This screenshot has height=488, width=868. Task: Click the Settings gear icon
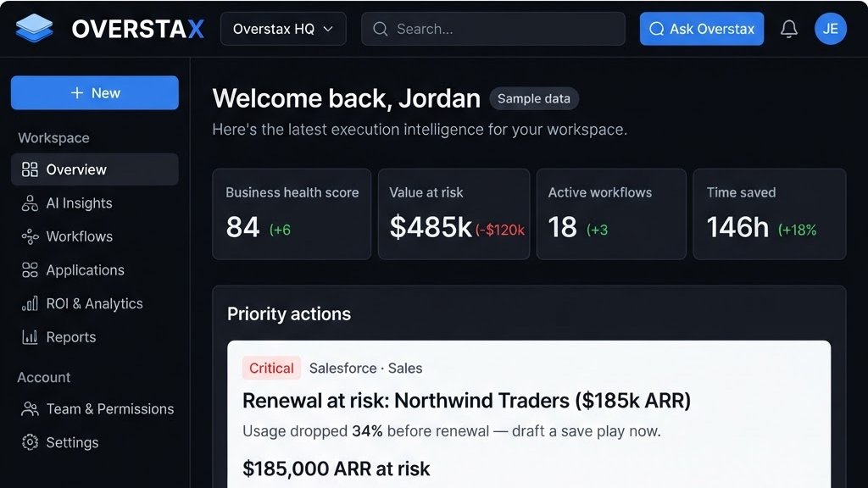click(x=30, y=442)
